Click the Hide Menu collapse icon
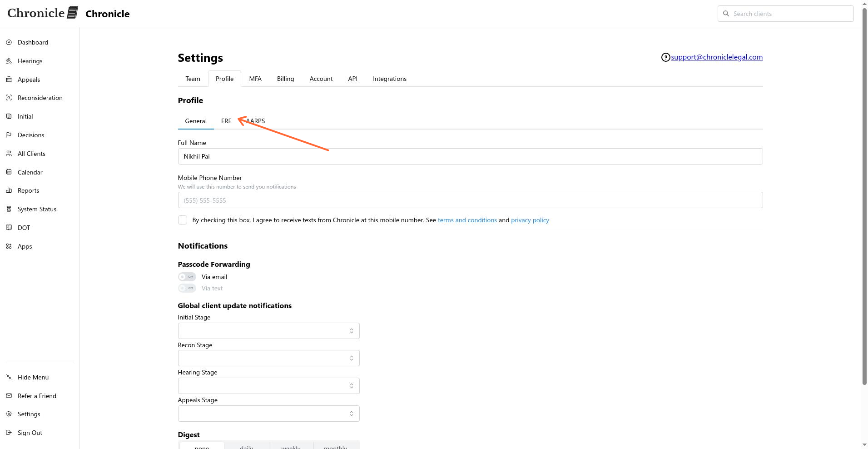This screenshot has width=868, height=449. click(x=9, y=377)
